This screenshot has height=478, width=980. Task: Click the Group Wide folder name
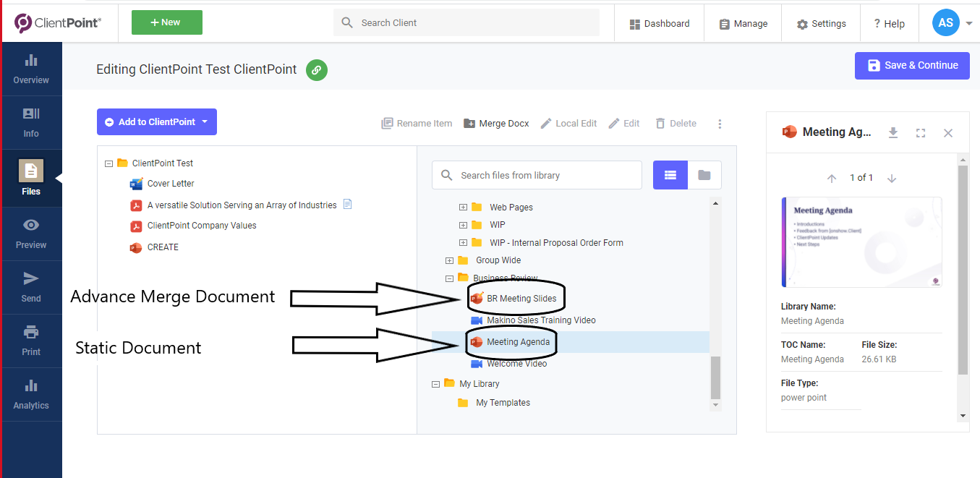pyautogui.click(x=498, y=260)
